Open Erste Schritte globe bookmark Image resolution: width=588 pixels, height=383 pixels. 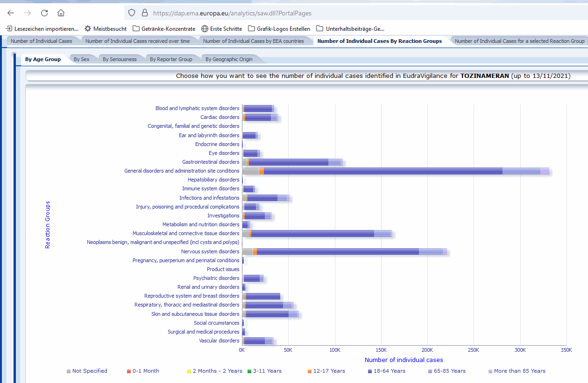point(221,28)
